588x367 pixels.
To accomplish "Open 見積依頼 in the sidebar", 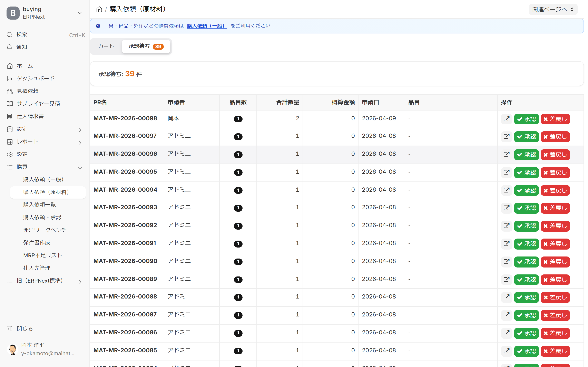I will (27, 91).
